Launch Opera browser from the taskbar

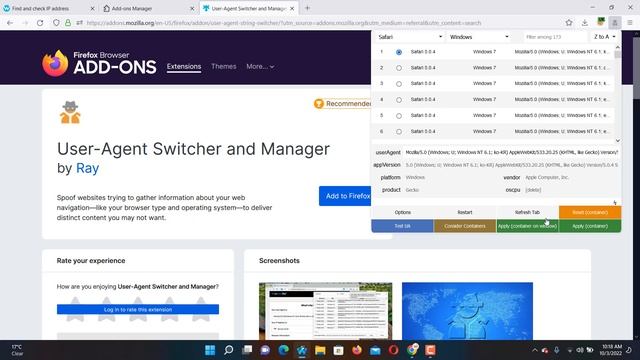coord(393,350)
